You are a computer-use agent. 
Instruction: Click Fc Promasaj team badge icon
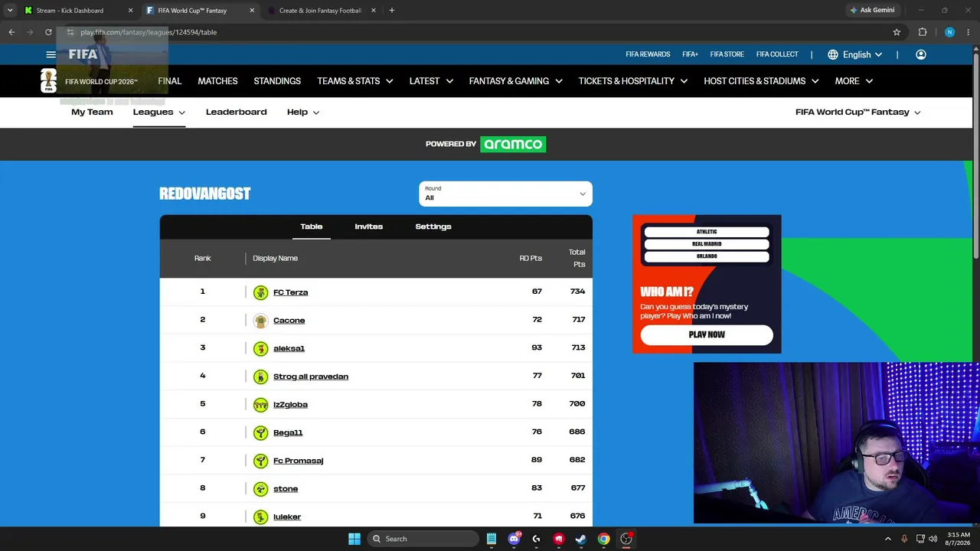pyautogui.click(x=260, y=461)
